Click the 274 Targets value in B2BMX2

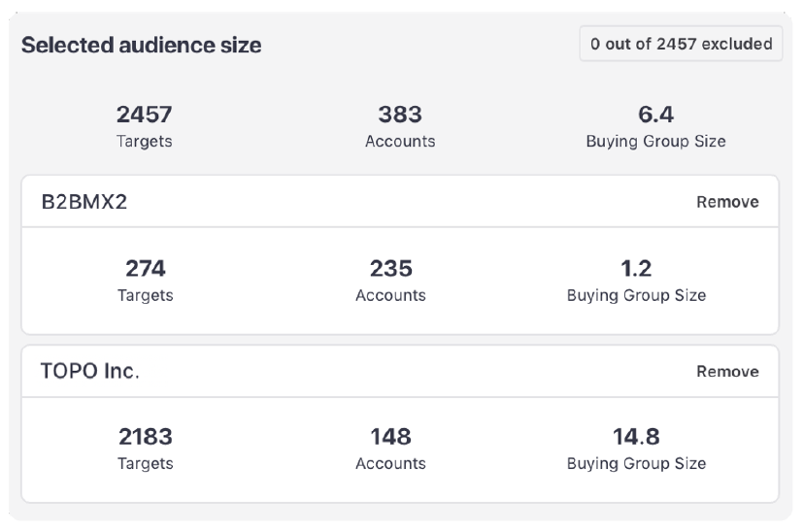[x=145, y=268]
